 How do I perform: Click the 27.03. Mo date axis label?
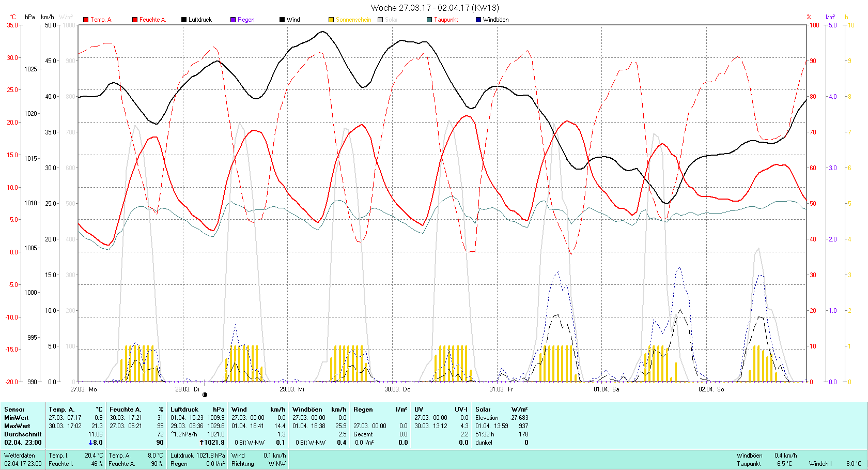[x=84, y=389]
